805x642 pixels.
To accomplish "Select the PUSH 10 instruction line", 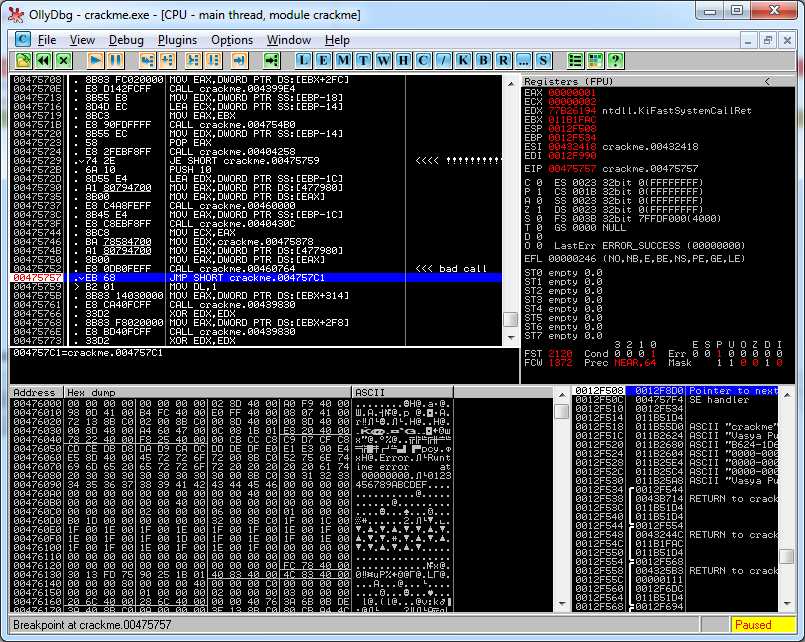I will click(x=256, y=170).
